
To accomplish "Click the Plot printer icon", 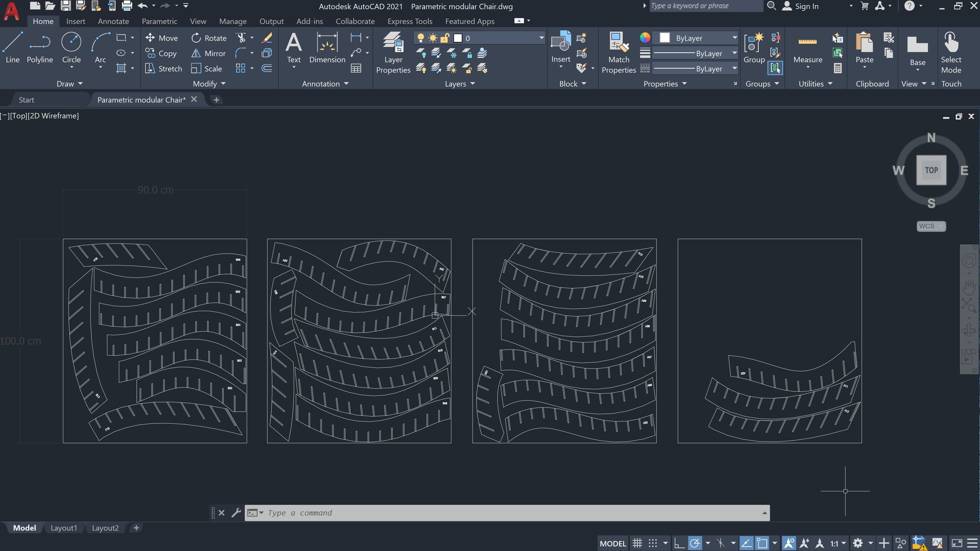I will point(127,6).
